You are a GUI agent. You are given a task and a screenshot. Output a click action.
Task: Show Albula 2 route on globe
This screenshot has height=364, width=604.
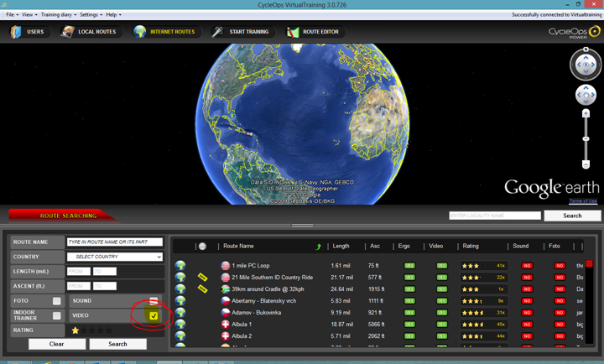[x=180, y=335]
